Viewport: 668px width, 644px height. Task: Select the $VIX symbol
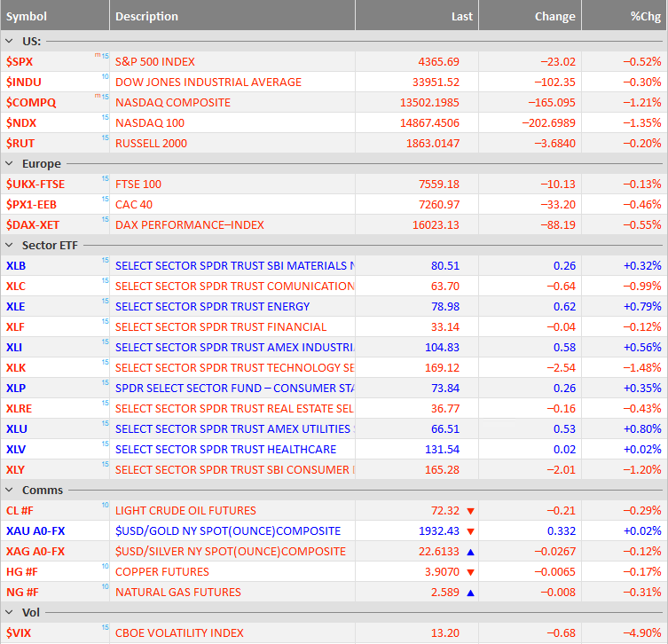(19, 633)
